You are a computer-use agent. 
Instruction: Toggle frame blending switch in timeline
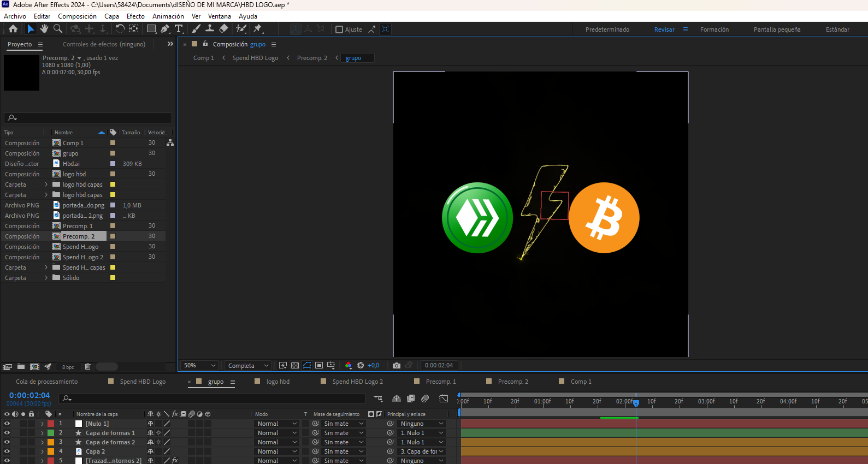pos(411,398)
